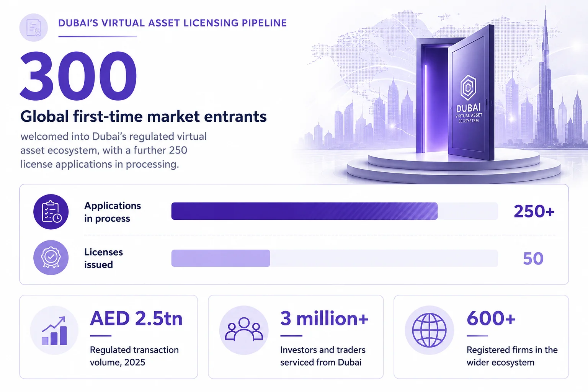Click the "Applications in process" label
This screenshot has height=392, width=588.
[x=113, y=212]
